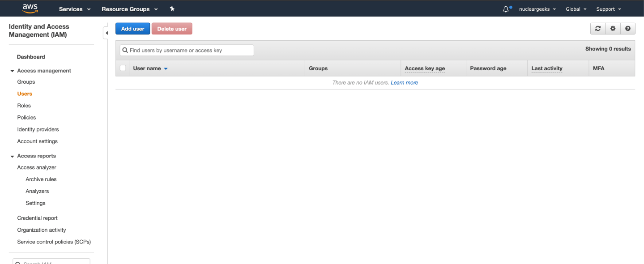Open Identity providers

tap(38, 129)
